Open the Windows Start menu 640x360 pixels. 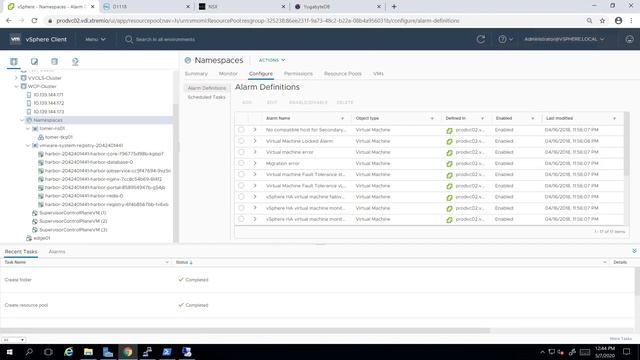pos(9,352)
